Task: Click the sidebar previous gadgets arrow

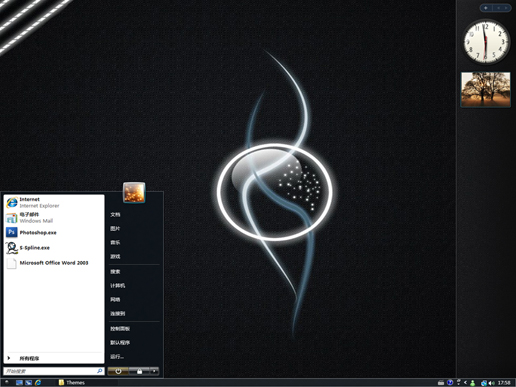Action: [x=498, y=8]
